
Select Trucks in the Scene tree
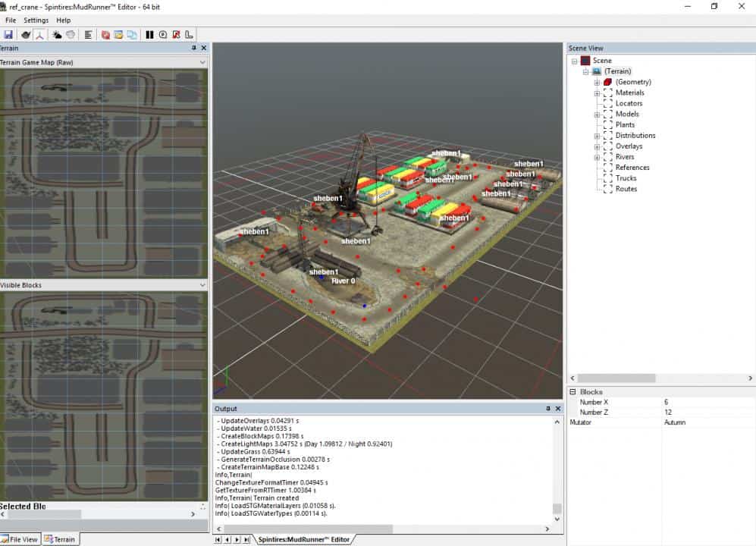(x=626, y=178)
